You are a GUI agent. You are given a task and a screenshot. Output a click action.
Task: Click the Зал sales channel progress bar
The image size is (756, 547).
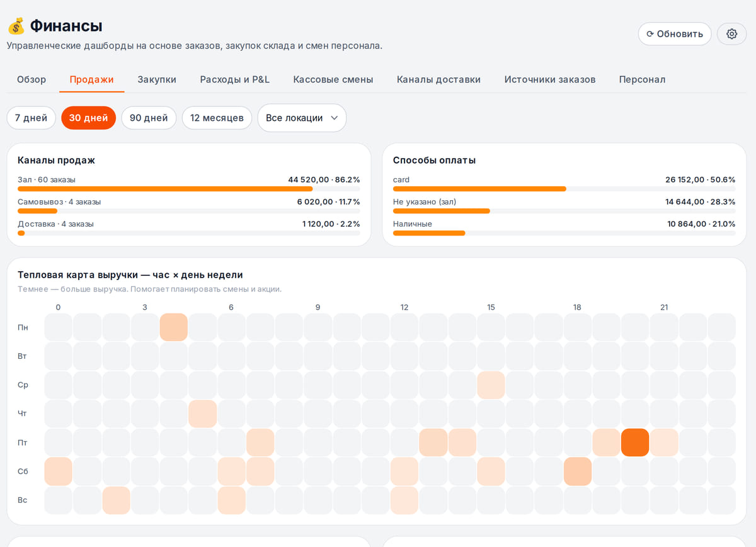tap(189, 189)
